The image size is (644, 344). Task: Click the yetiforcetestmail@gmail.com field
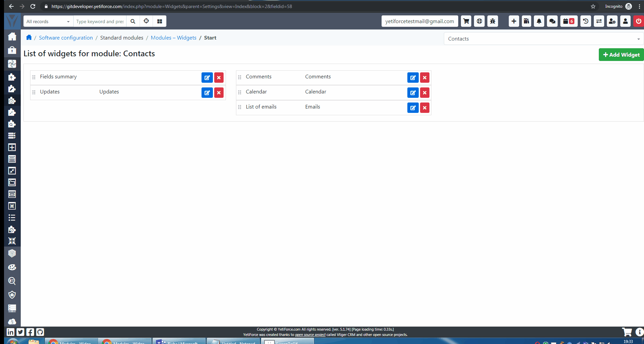tap(420, 21)
